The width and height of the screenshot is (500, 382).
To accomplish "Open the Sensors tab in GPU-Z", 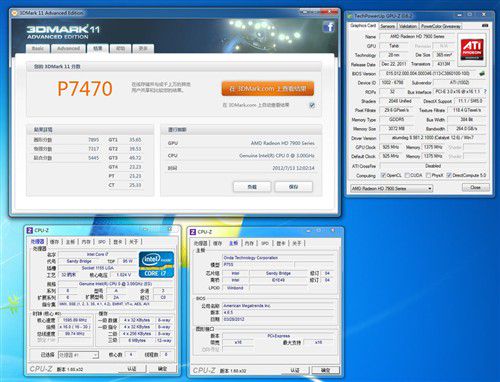I will coord(387,26).
